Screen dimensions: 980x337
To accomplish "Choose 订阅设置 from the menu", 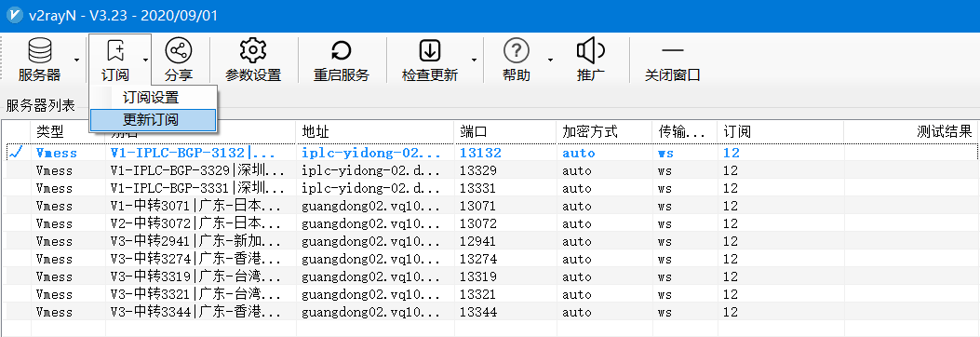I will (154, 98).
